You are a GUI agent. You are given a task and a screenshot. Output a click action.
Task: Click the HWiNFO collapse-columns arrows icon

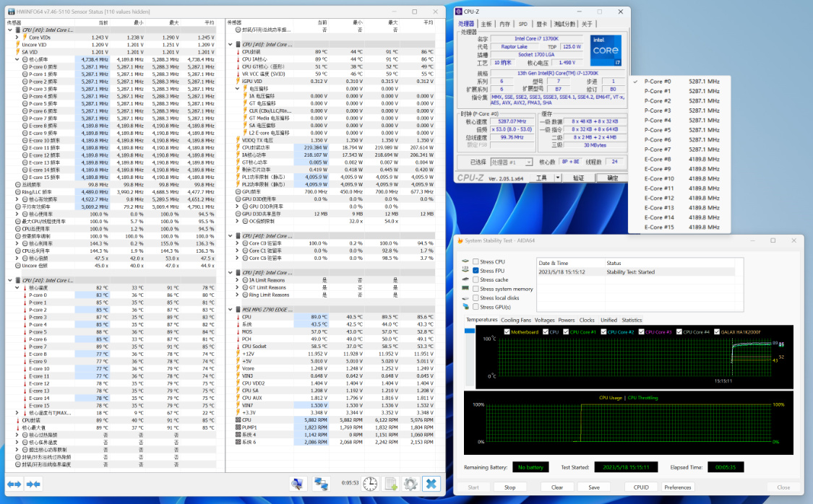click(34, 484)
